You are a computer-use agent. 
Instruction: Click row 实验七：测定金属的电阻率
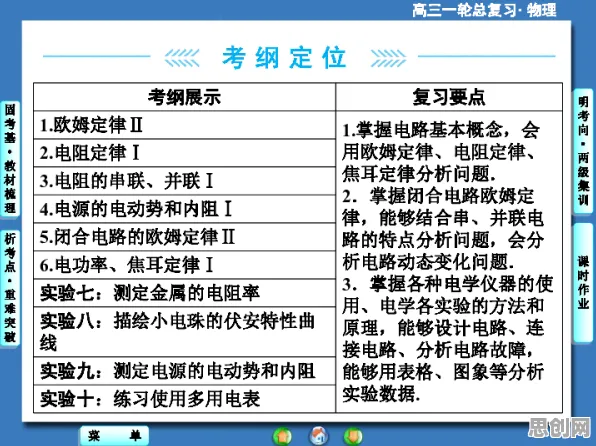click(x=184, y=293)
